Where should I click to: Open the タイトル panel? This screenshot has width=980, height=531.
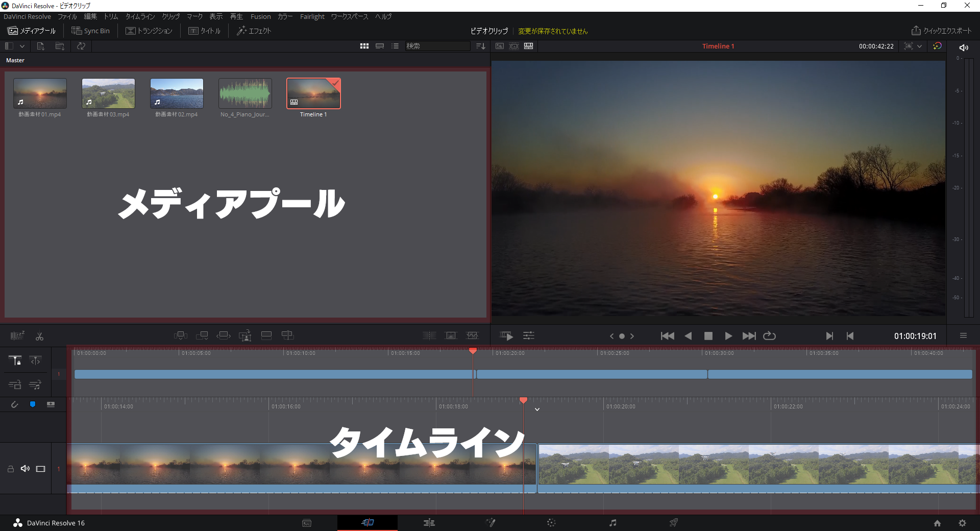(x=204, y=31)
